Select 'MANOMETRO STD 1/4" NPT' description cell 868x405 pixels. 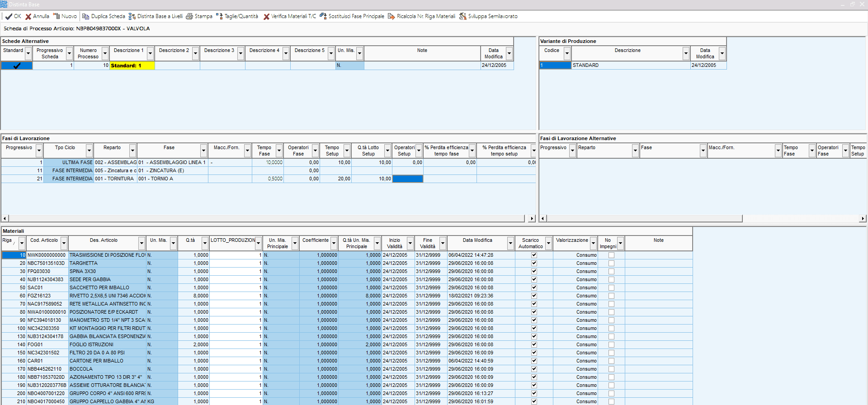pyautogui.click(x=107, y=320)
